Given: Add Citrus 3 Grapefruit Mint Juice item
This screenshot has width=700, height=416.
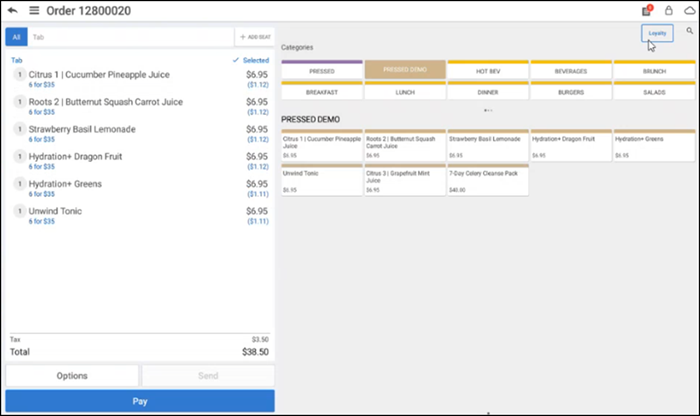Looking at the screenshot, I should click(x=405, y=180).
